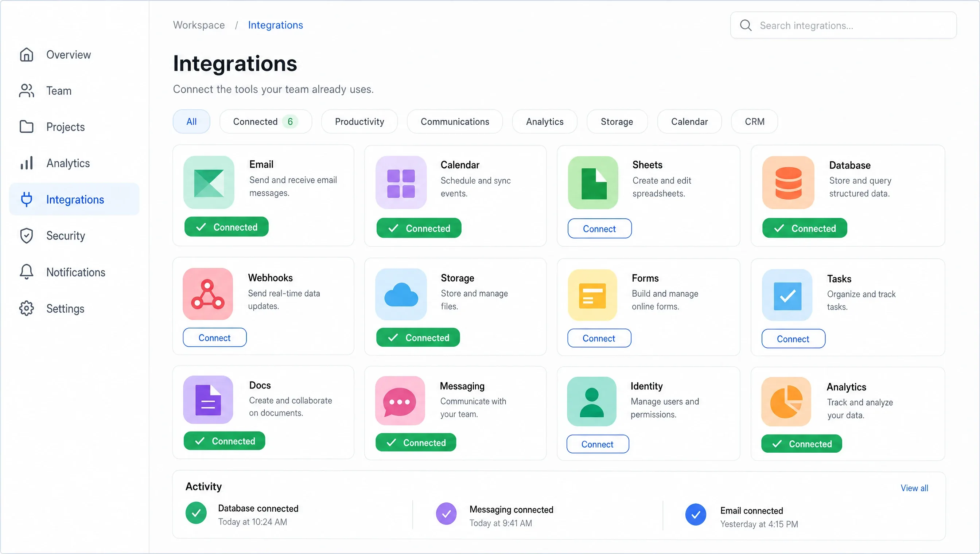Image resolution: width=980 pixels, height=554 pixels.
Task: Click the Security shield icon
Action: 26,235
